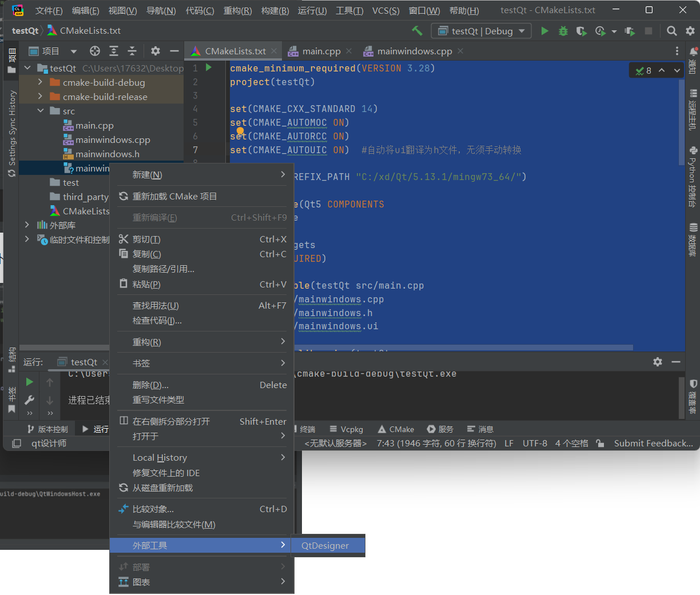700x595 pixels.
Task: Choose 从磁盘重新加载 in context menu
Action: [201, 488]
